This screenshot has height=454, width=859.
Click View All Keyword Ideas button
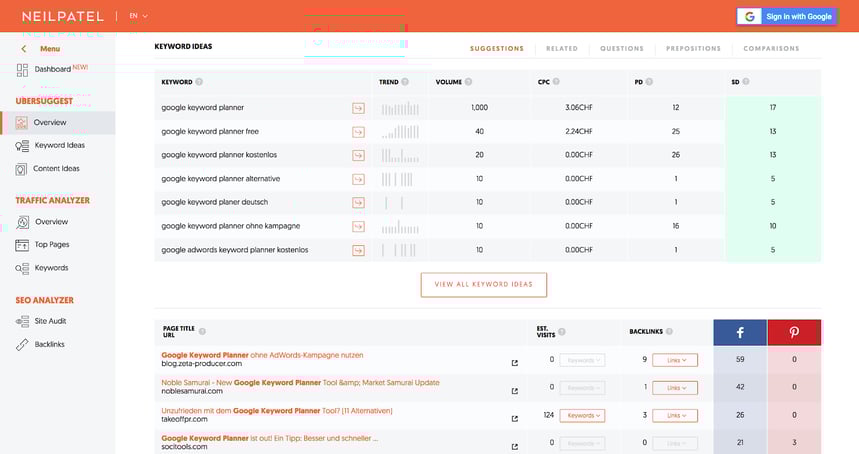tap(484, 285)
